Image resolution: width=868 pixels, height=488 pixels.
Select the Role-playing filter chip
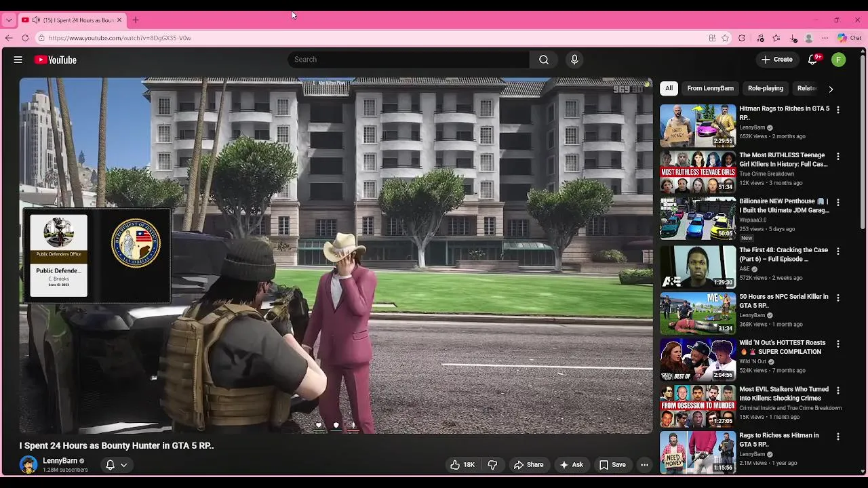766,88
